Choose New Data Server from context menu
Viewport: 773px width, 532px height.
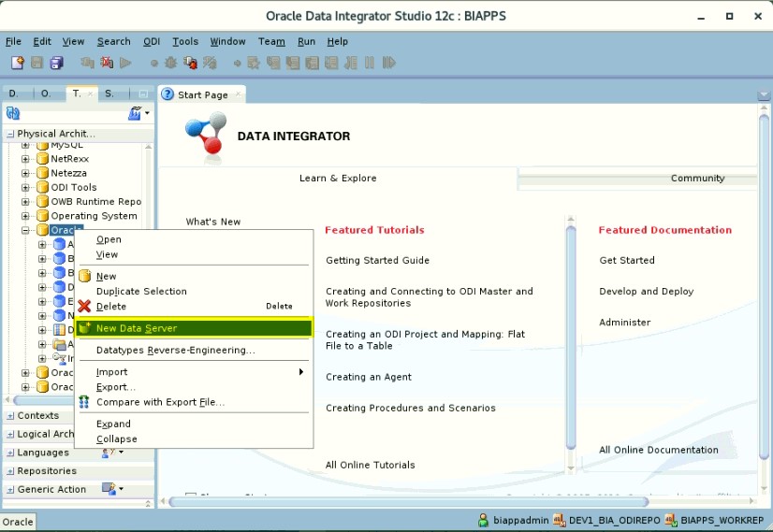pos(195,328)
